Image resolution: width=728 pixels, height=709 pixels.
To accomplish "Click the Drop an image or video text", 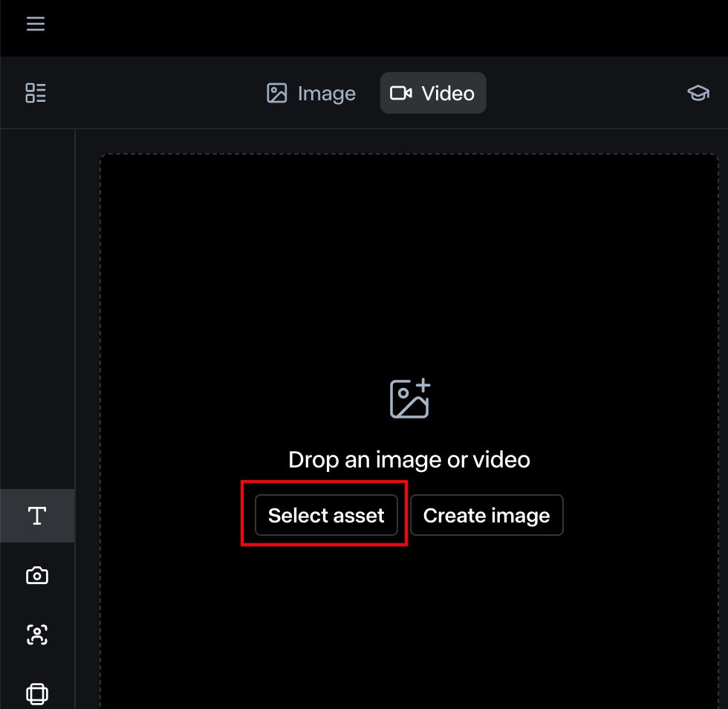I will pos(409,459).
